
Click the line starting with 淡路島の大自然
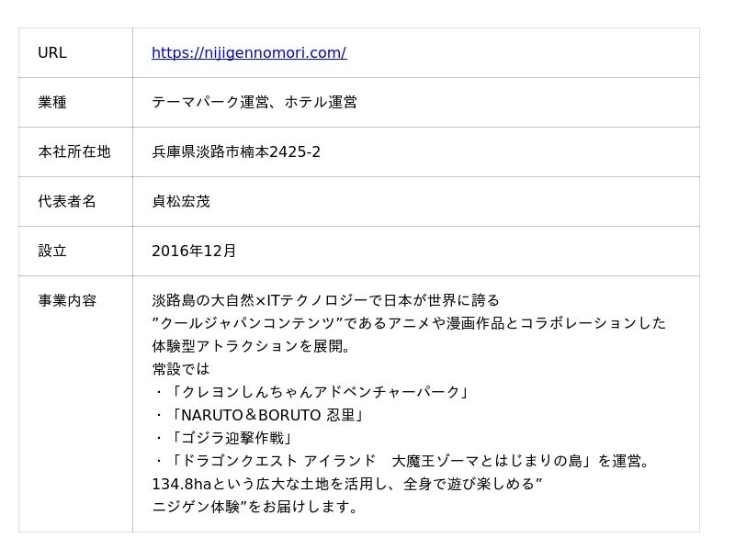(325, 301)
